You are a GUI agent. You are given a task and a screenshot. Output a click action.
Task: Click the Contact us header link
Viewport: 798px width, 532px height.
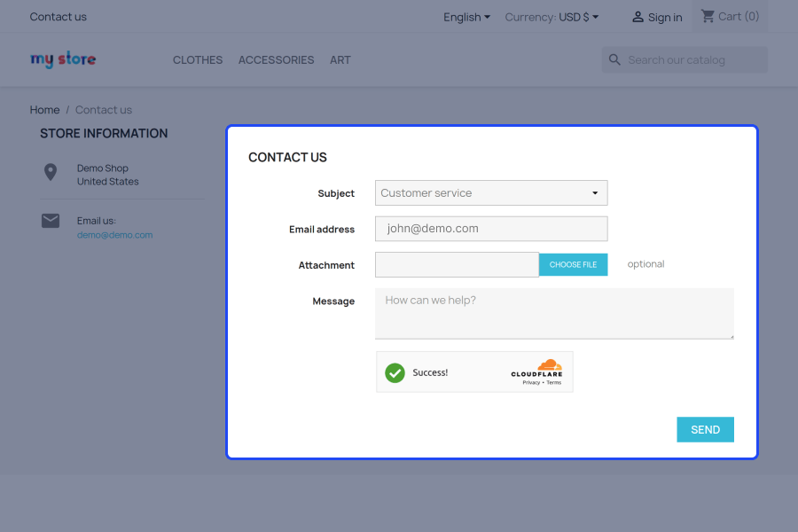pyautogui.click(x=58, y=17)
